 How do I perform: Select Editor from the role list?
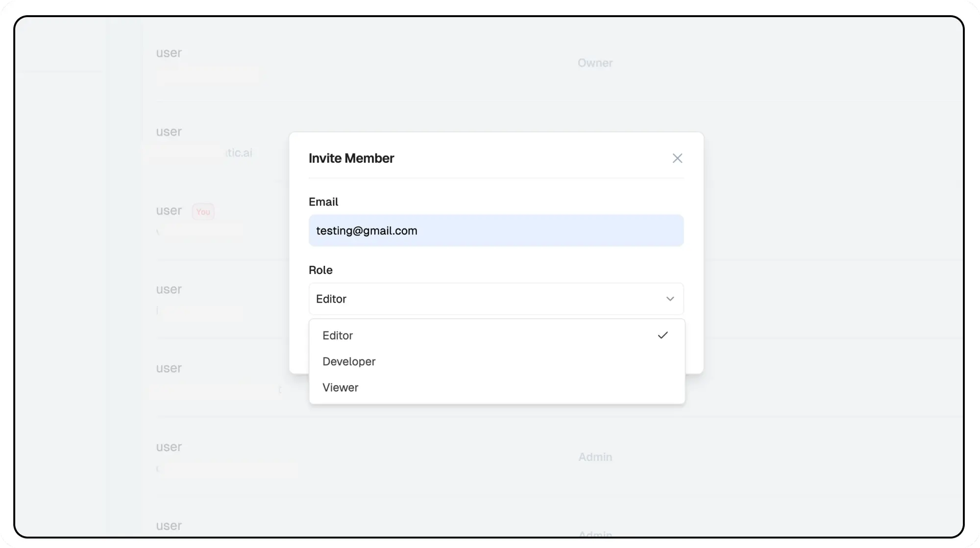pos(338,336)
